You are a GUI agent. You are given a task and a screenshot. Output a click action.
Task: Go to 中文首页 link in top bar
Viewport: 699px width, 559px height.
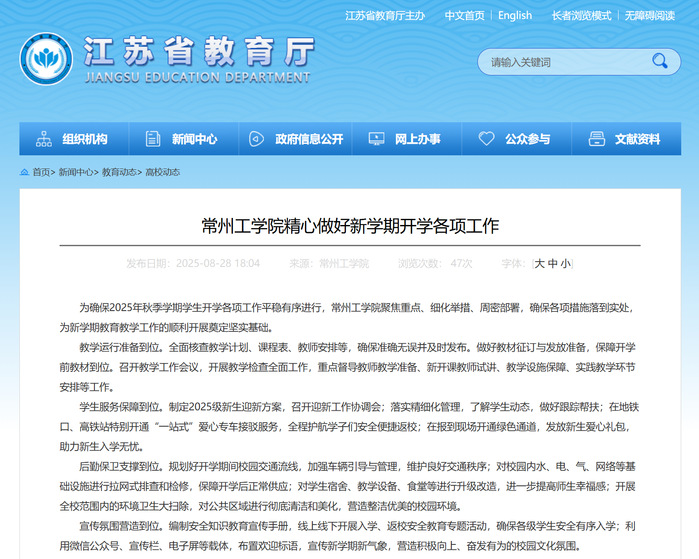tap(464, 16)
